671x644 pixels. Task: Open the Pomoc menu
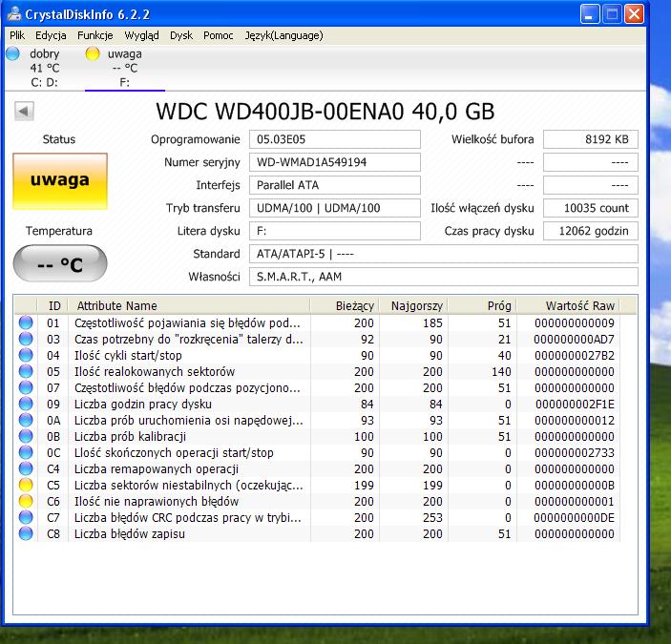coord(219,35)
